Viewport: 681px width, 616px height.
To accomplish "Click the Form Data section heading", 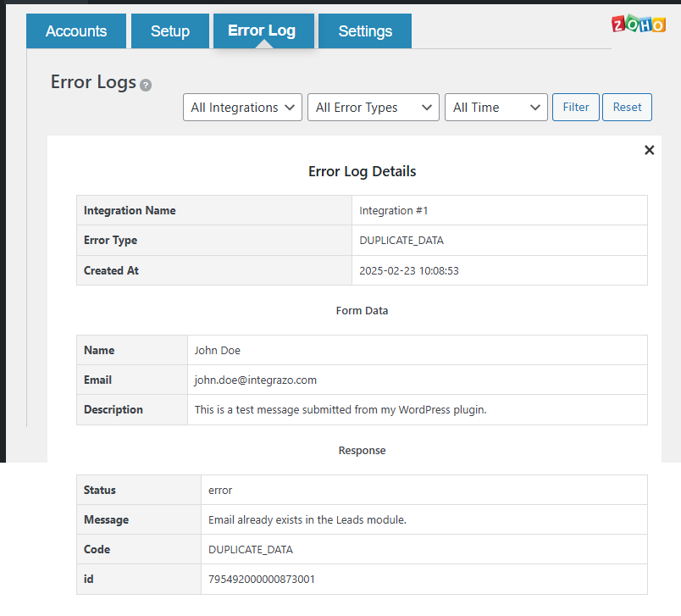I will click(362, 311).
